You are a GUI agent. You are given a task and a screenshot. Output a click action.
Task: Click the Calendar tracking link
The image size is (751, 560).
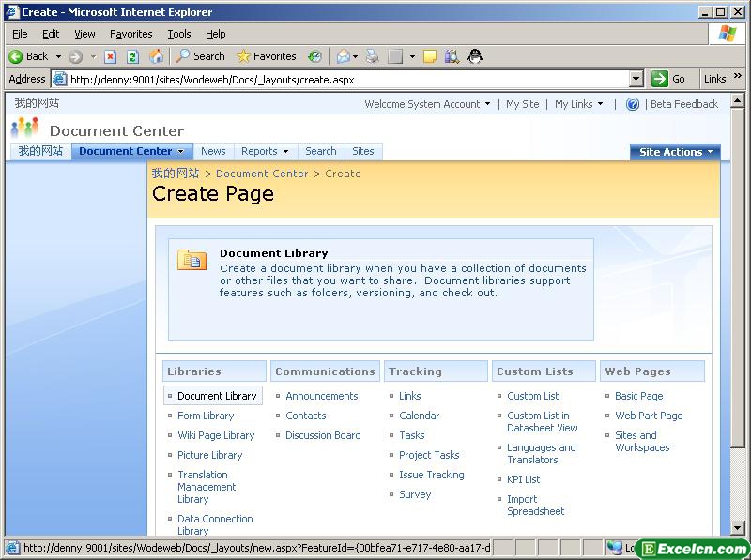pyautogui.click(x=419, y=416)
